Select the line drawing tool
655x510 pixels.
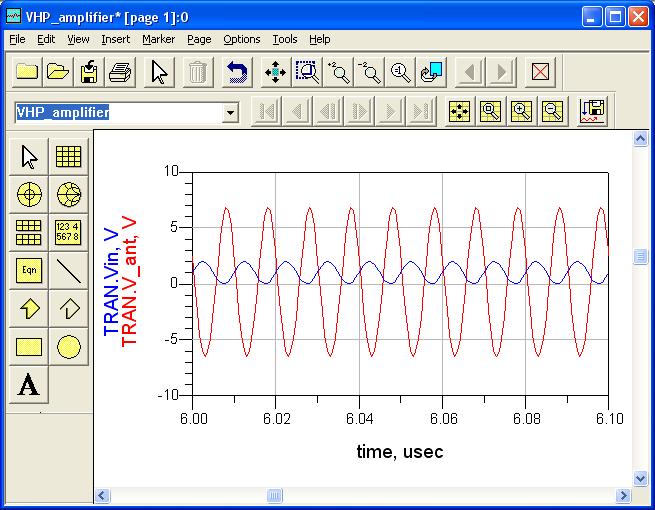coord(68,270)
